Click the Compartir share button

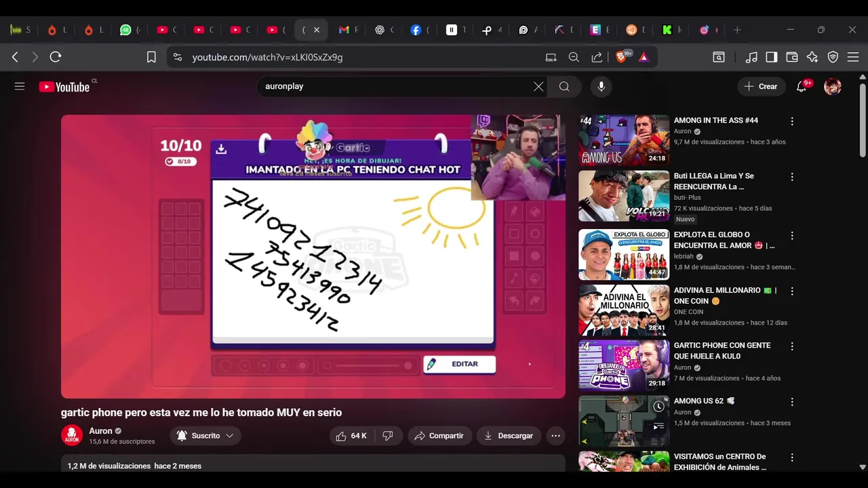(439, 436)
